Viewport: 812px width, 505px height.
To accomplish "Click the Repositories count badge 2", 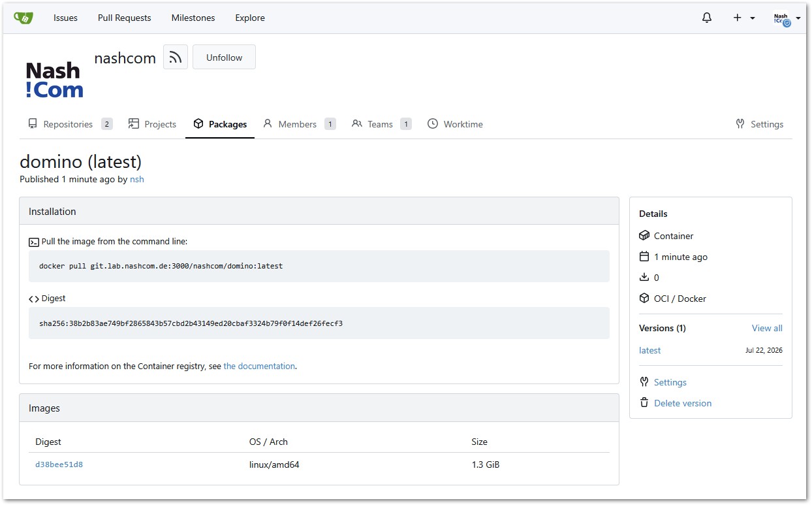I will click(107, 124).
